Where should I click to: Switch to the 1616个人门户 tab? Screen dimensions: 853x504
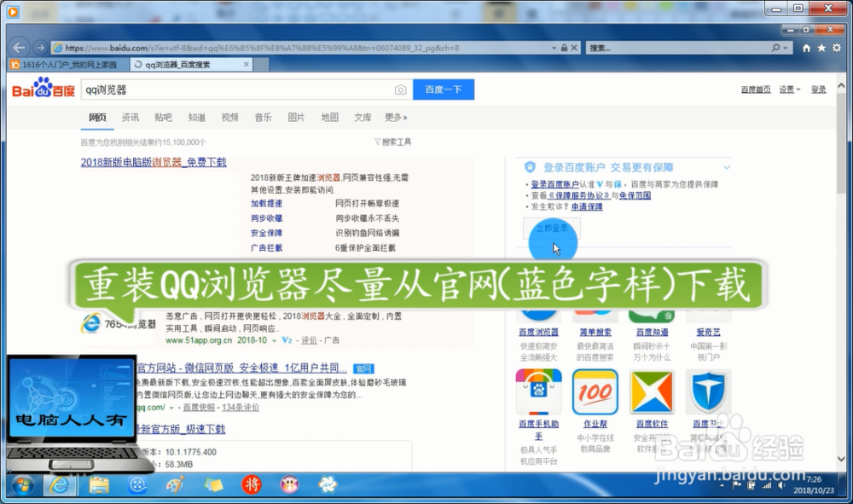click(68, 64)
